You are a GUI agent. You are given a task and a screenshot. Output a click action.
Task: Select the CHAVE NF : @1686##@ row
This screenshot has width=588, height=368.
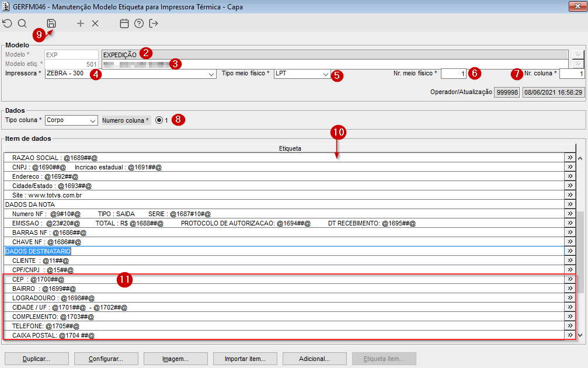[284, 242]
